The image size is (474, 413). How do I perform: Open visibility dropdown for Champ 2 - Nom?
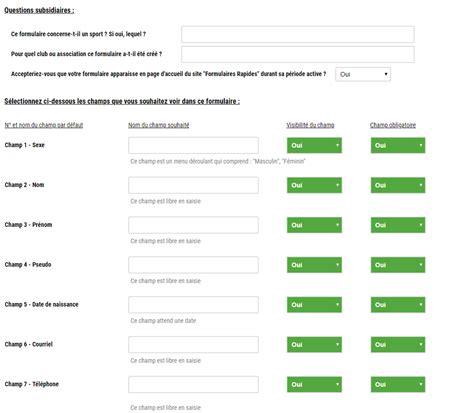pyautogui.click(x=314, y=185)
